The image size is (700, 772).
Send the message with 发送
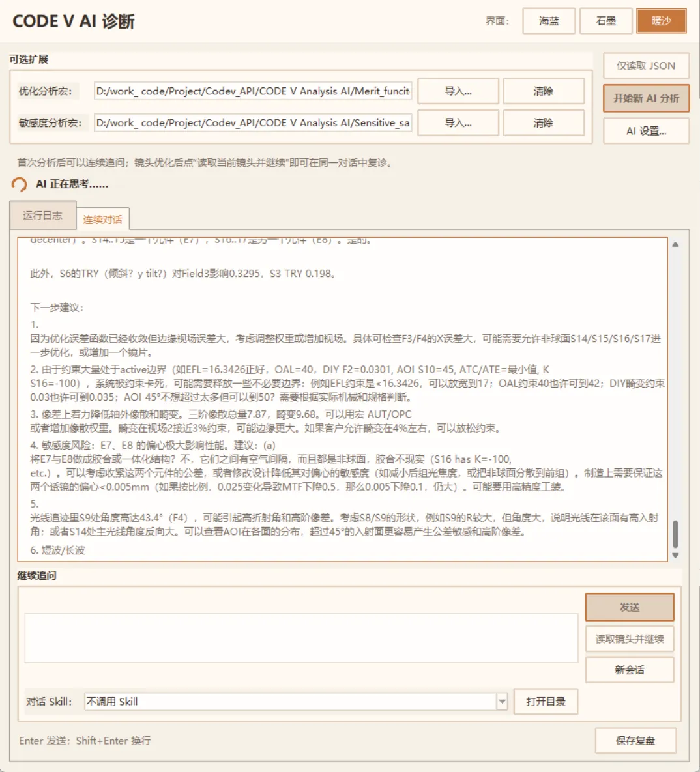(630, 607)
